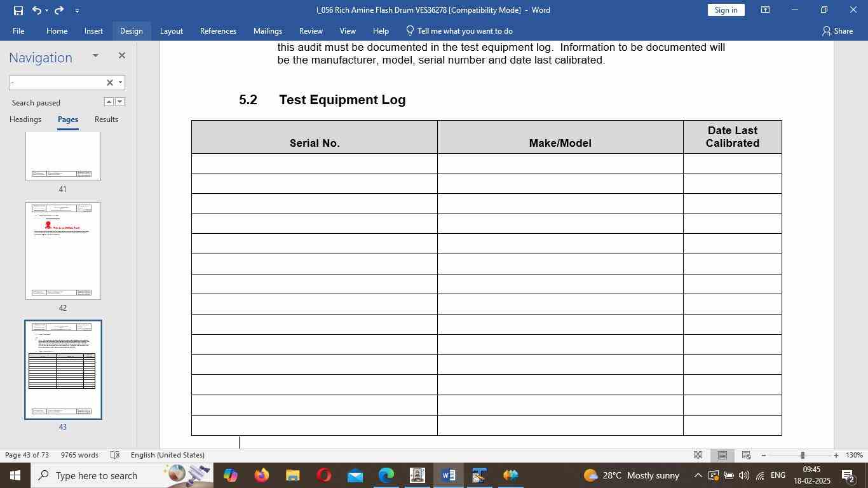Open the Insert ribbon tab
This screenshot has height=488, width=868.
[93, 30]
